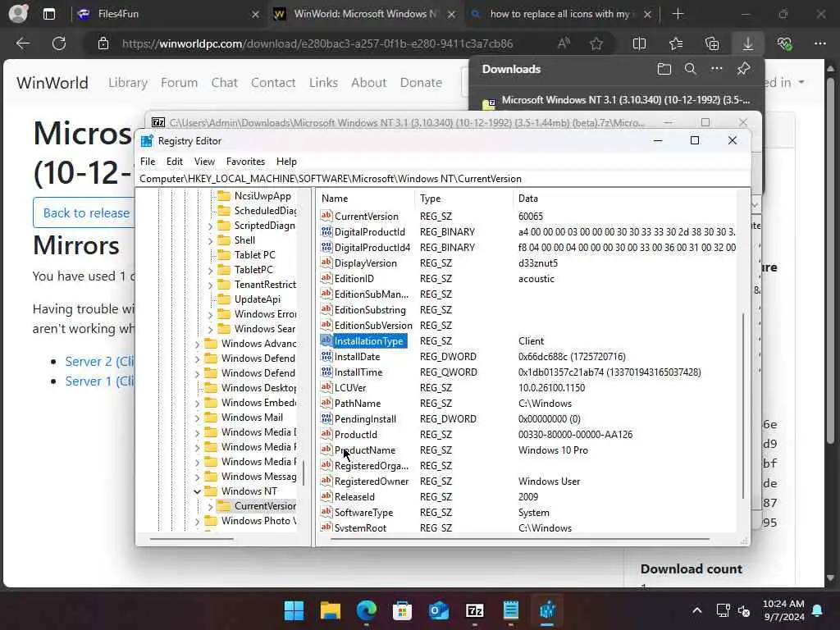
Task: Open View menu in Registry Editor
Action: [204, 162]
